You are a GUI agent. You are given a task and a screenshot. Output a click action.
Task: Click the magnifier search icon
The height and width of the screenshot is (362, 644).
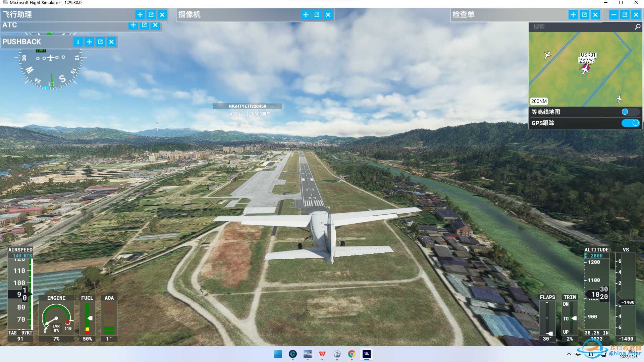(x=638, y=27)
